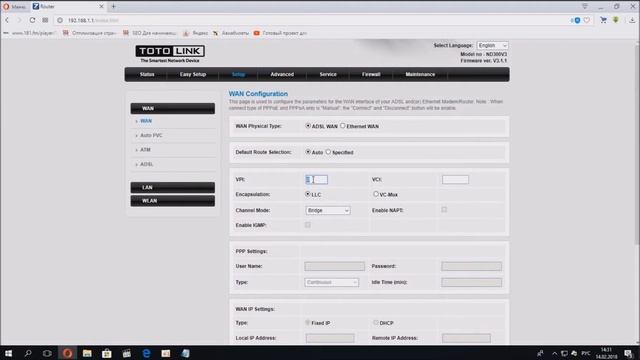
Task: Open the Select Language dropdown
Action: [x=492, y=45]
